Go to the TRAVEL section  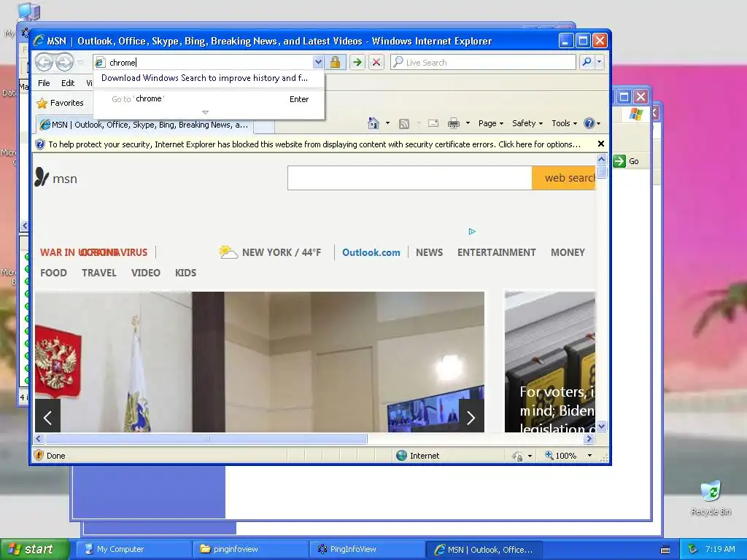pos(99,273)
